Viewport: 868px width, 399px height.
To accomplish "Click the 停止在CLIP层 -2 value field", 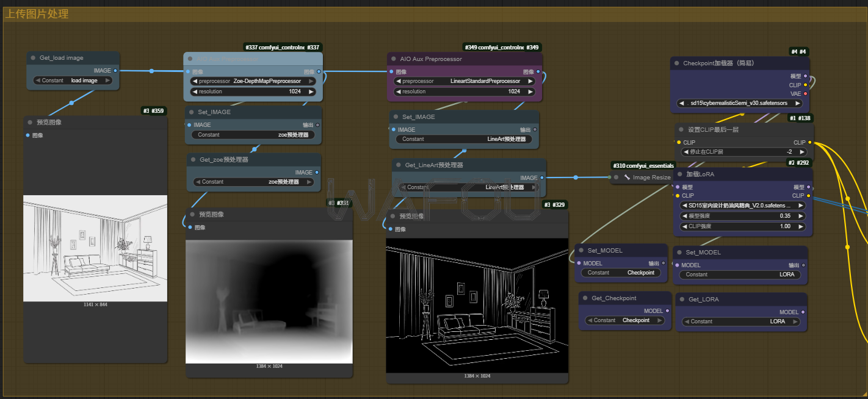I will [743, 152].
